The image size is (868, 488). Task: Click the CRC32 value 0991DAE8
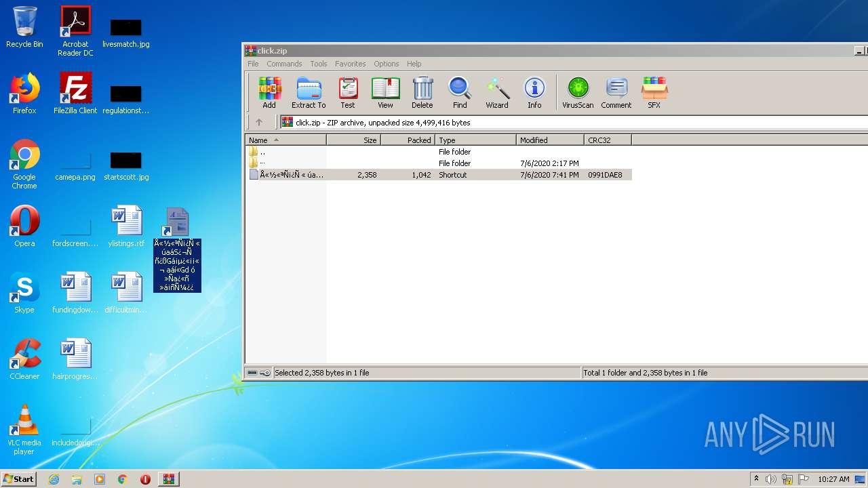[x=605, y=175]
